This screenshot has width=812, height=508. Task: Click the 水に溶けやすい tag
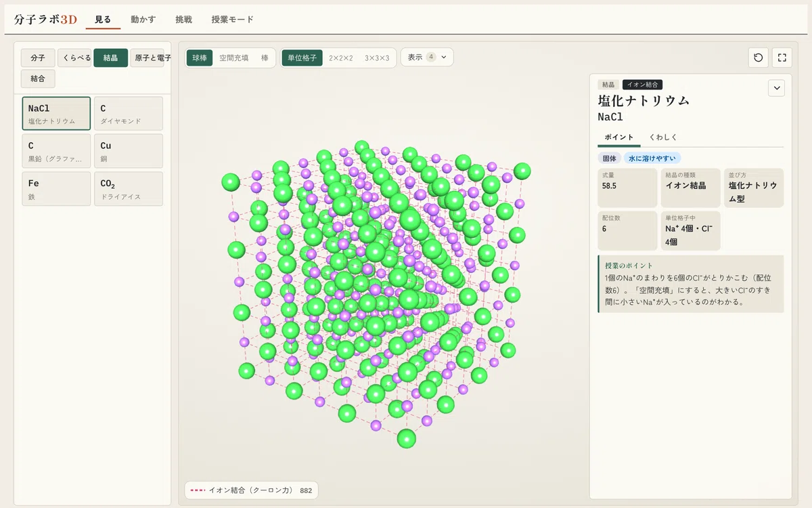(652, 158)
